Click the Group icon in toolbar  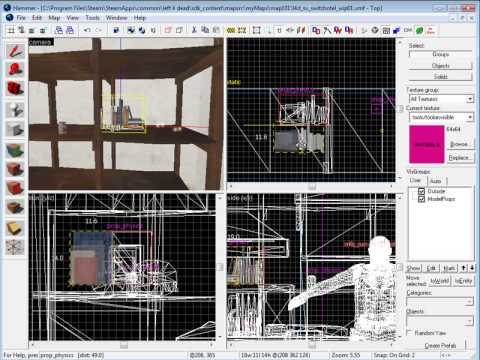coord(131,30)
